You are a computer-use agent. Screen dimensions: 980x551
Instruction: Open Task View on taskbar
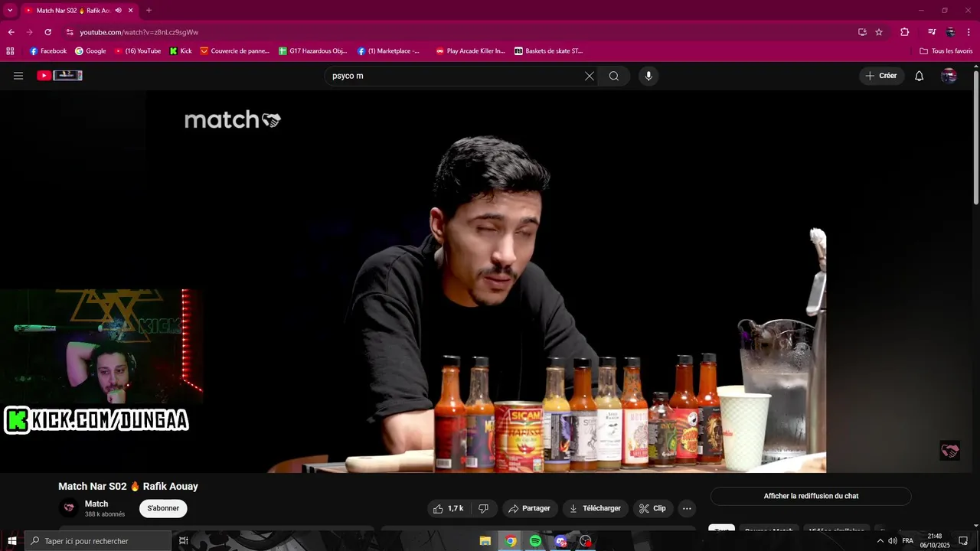[x=184, y=541]
